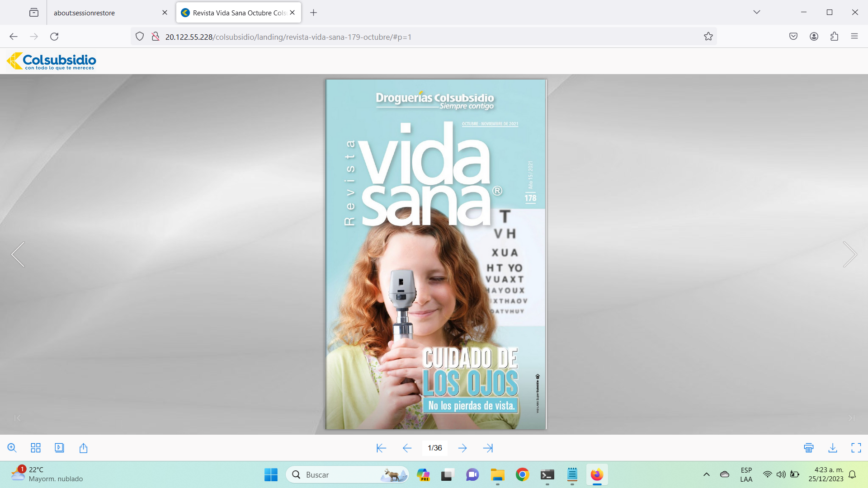Enter fullscreen mode in viewer
This screenshot has height=488, width=868.
[856, 448]
